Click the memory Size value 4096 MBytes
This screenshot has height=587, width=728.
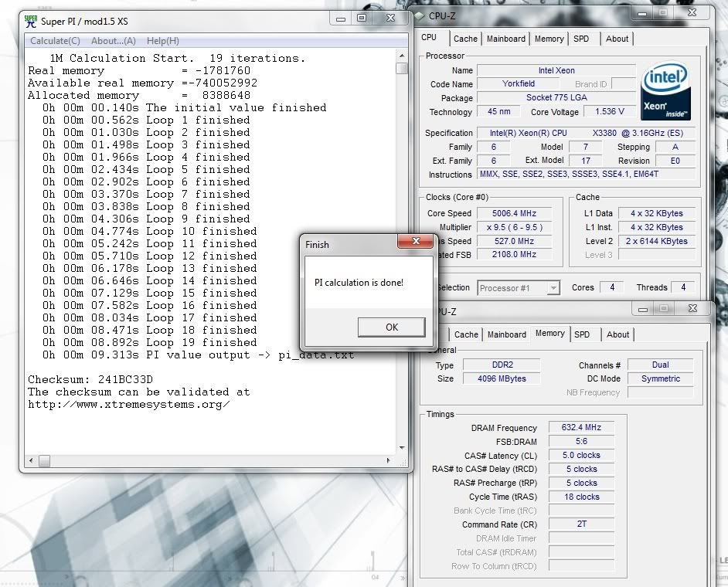click(x=502, y=378)
